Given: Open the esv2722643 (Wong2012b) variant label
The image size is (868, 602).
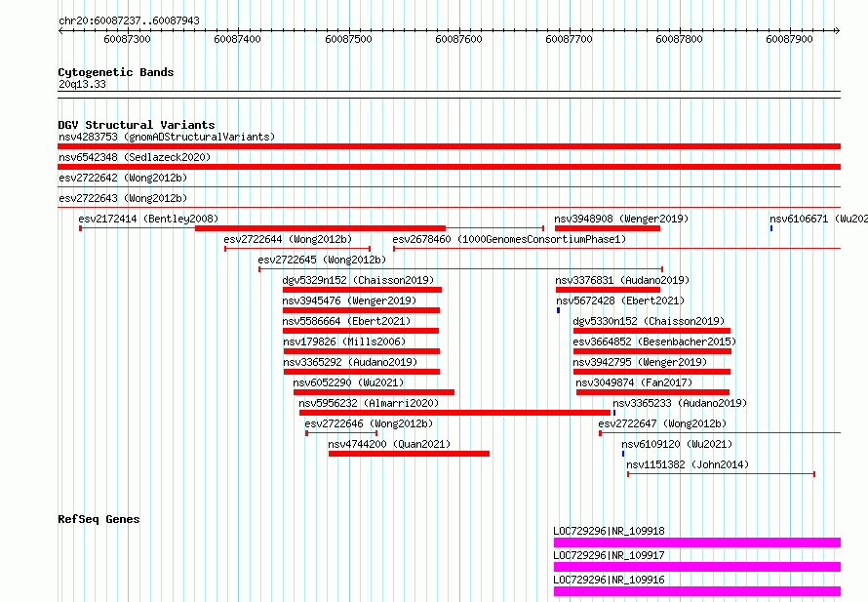Looking at the screenshot, I should tap(123, 198).
